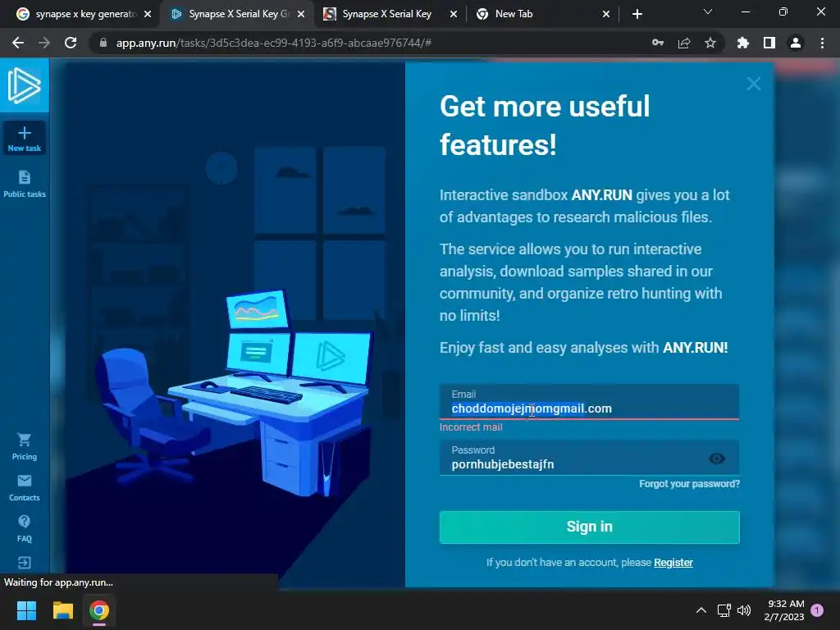Open the saved passwords key icon
This screenshot has width=840, height=630.
[x=658, y=43]
